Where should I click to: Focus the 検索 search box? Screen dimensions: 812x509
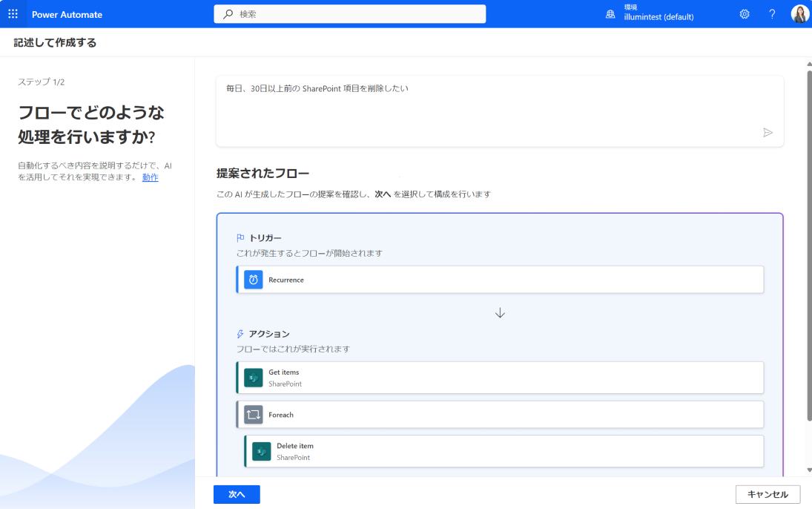coord(349,14)
